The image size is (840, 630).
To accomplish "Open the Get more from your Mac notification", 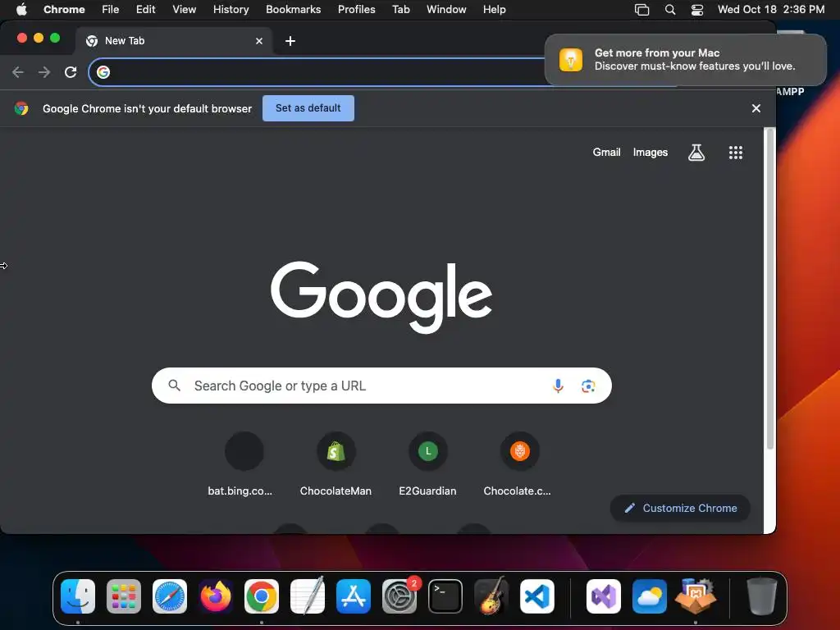I will pos(686,59).
